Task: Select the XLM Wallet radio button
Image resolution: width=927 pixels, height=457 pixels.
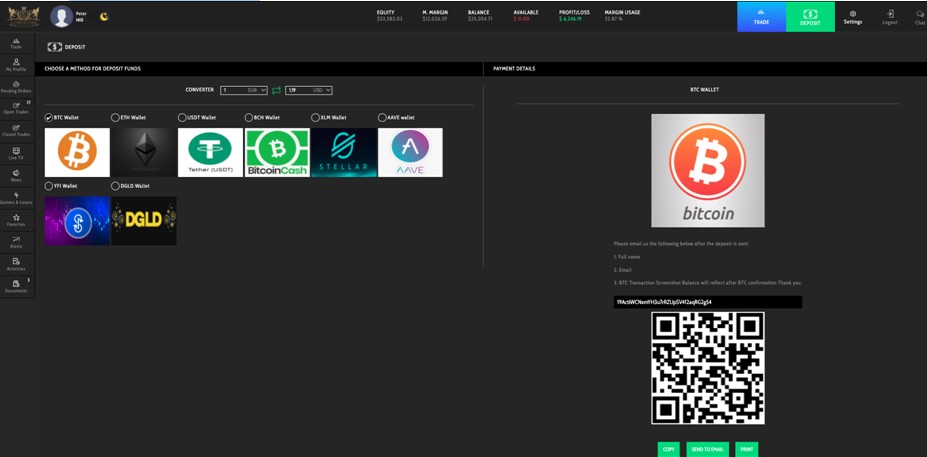Action: [315, 118]
